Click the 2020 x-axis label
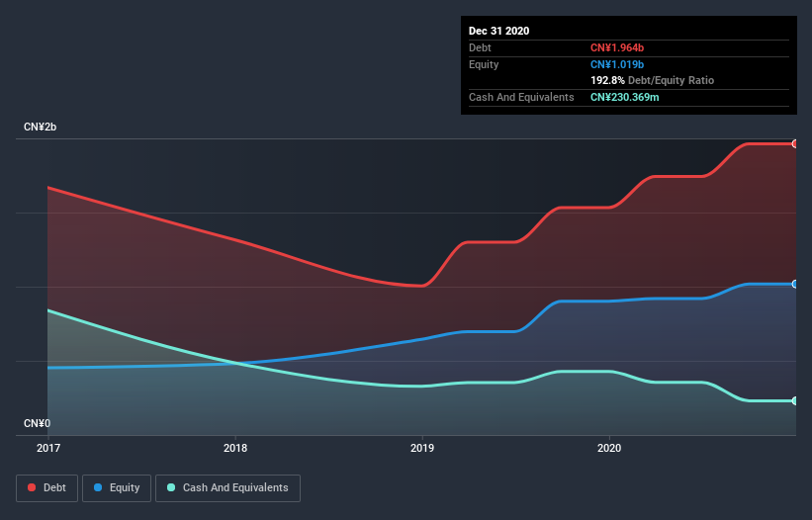Screen dimensions: 812x520 click(x=609, y=448)
